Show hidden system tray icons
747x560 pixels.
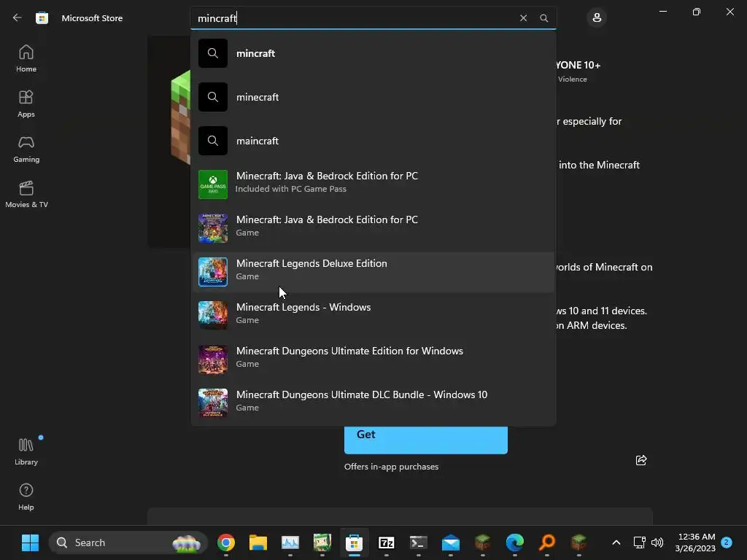(x=616, y=542)
